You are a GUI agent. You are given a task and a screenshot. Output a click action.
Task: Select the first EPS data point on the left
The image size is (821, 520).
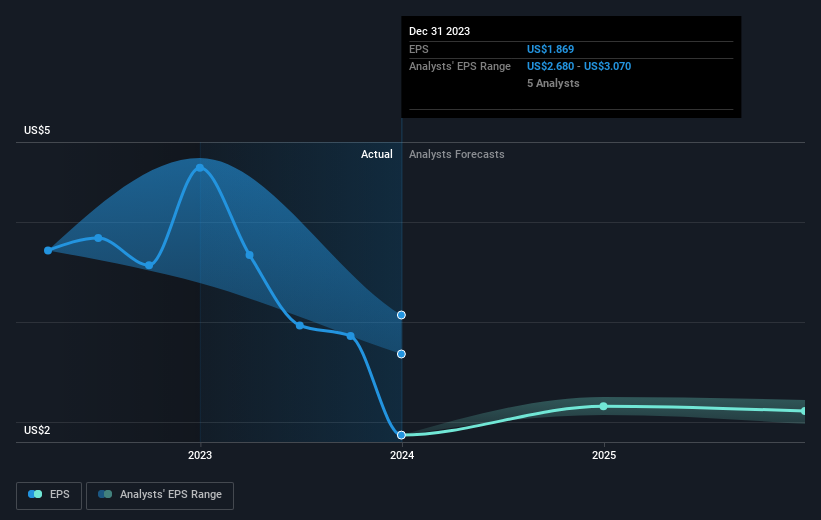coord(48,250)
